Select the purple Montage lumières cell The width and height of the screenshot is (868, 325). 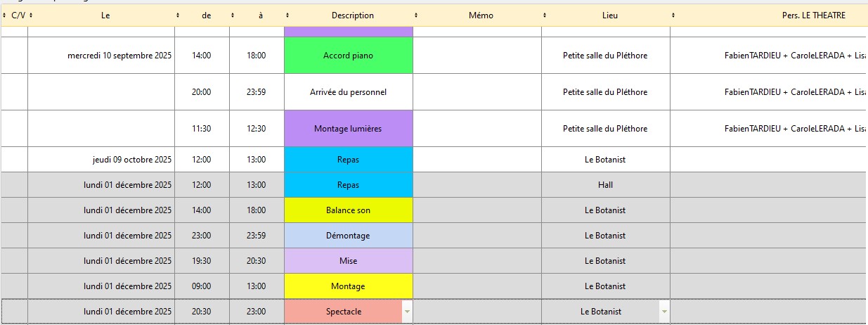click(x=348, y=129)
